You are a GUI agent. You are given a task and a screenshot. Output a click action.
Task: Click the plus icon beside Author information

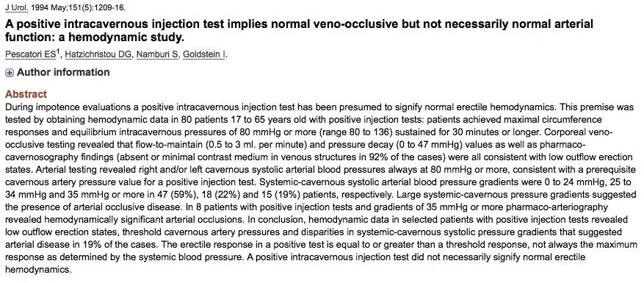[x=10, y=73]
